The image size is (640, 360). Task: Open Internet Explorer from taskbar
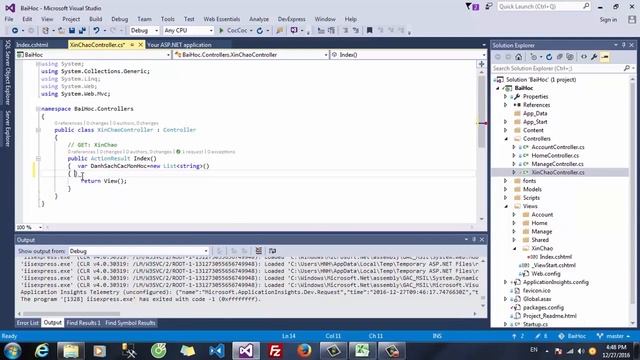[x=42, y=351]
